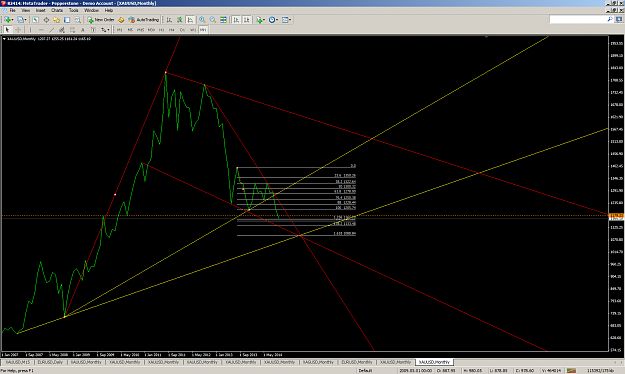Expand the Profiles dropdown arrow
This screenshot has width=625, height=374.
click(26, 20)
